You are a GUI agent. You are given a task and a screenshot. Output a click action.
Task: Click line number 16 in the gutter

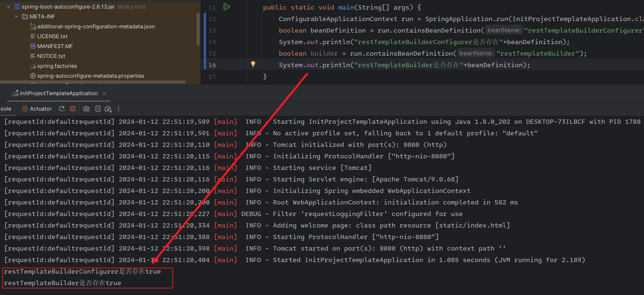point(212,65)
